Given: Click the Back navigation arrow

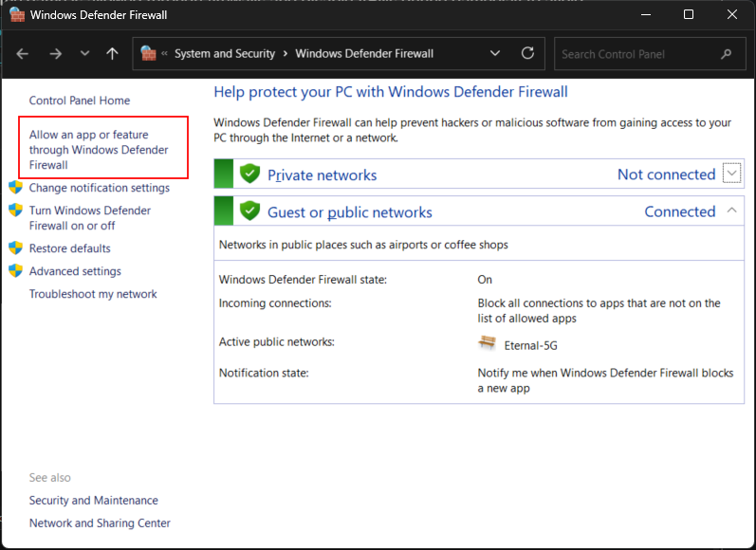Looking at the screenshot, I should (x=23, y=54).
